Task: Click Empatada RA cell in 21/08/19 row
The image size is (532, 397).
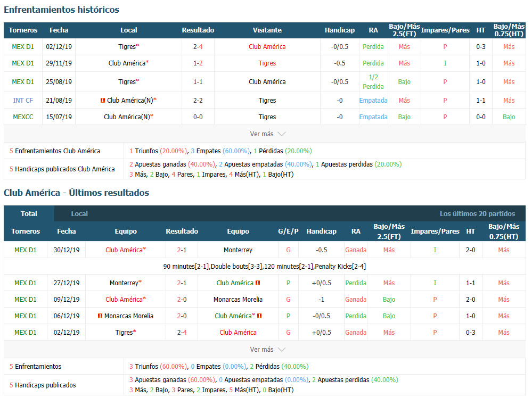Action: (x=373, y=101)
